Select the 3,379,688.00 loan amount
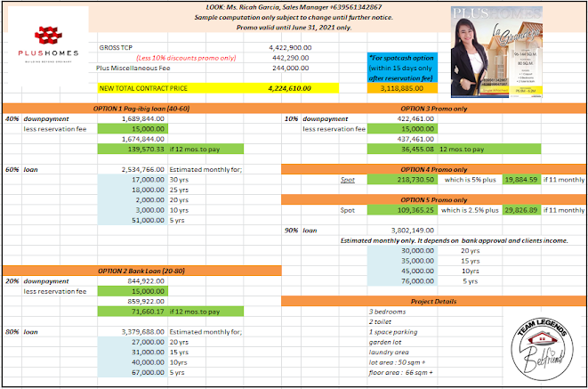 [143, 332]
